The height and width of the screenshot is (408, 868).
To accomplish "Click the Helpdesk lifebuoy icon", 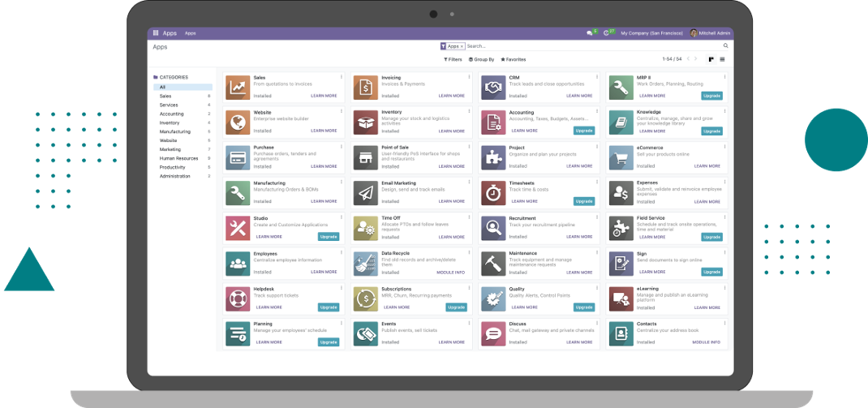I will pos(238,298).
